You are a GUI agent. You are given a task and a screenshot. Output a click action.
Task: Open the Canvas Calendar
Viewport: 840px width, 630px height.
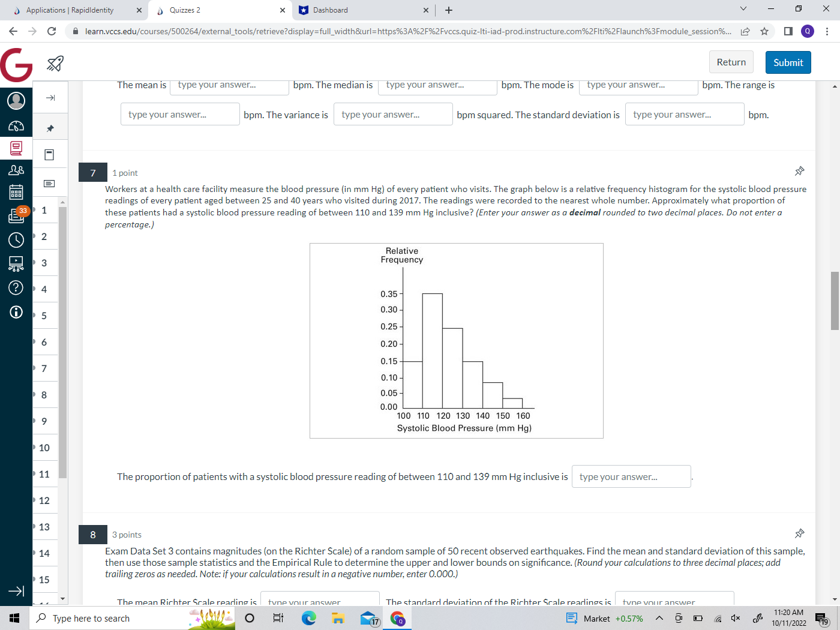(x=15, y=191)
